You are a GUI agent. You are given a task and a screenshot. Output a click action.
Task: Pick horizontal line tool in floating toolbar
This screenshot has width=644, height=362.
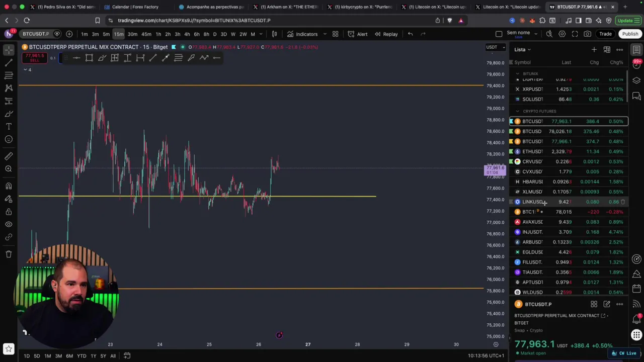tap(76, 58)
